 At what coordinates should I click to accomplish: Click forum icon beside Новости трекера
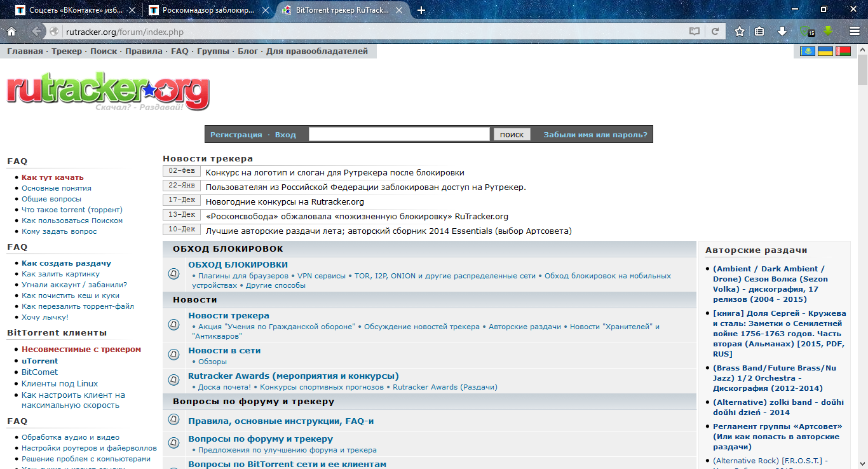pyautogui.click(x=173, y=324)
